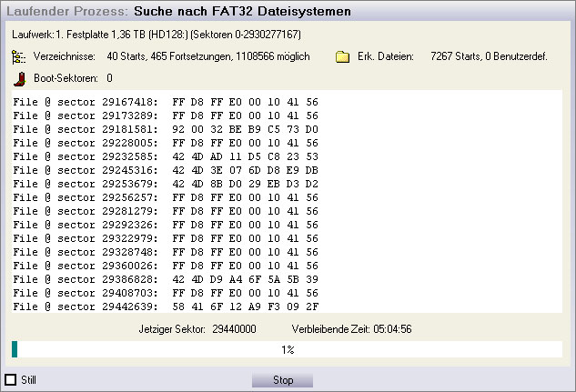Click the title 'Suche nach FAT32 Dateisystemen'

[x=242, y=11]
